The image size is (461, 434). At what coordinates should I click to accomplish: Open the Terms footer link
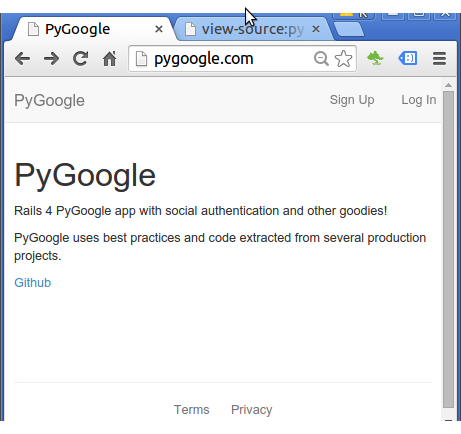coord(192,410)
